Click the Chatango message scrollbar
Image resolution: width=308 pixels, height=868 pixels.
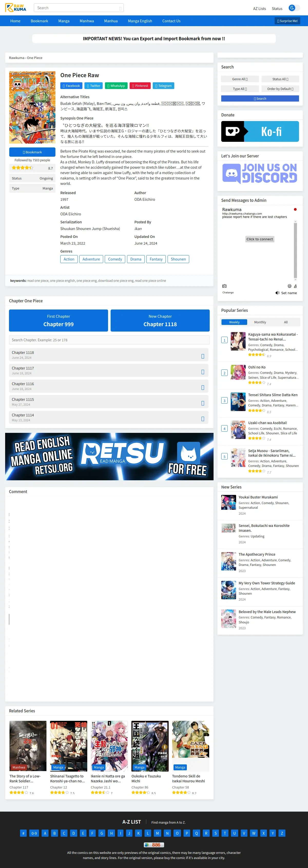point(295,251)
